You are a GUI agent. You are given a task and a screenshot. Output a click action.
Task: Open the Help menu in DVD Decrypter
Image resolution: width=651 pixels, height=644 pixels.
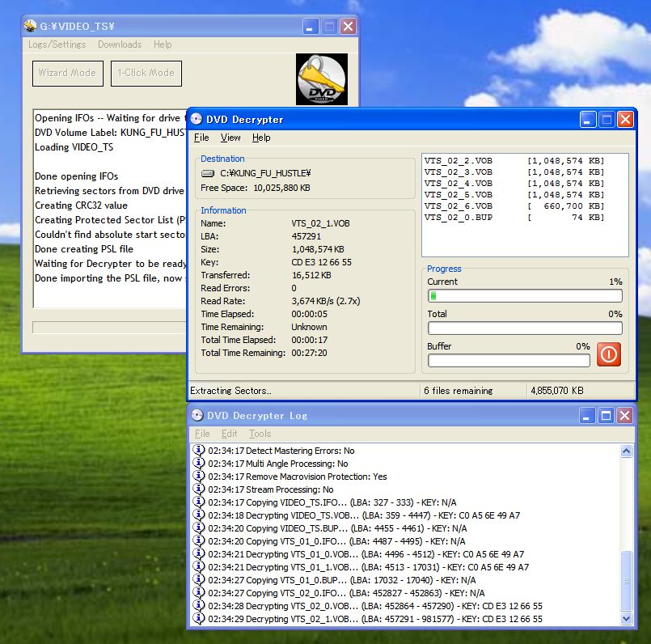point(261,138)
